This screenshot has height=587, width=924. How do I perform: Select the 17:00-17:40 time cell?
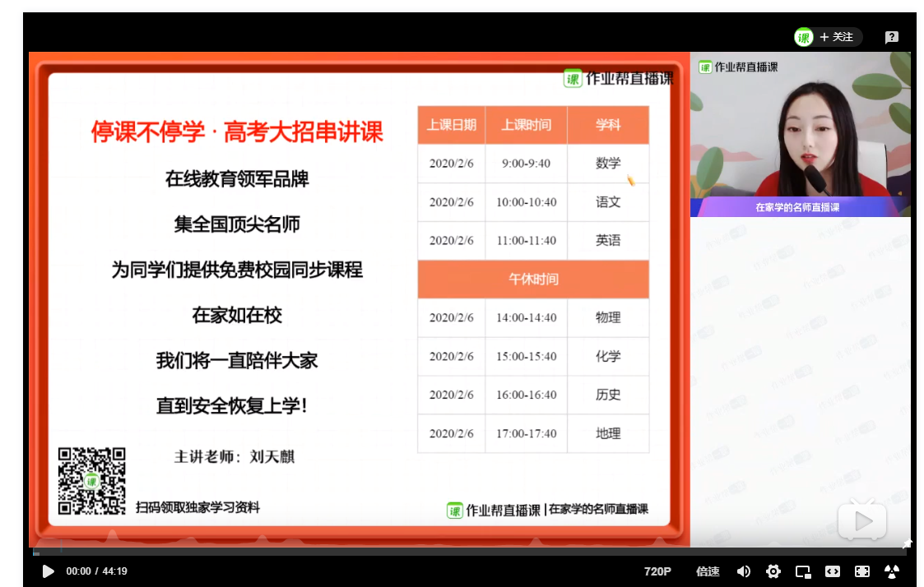527,433
